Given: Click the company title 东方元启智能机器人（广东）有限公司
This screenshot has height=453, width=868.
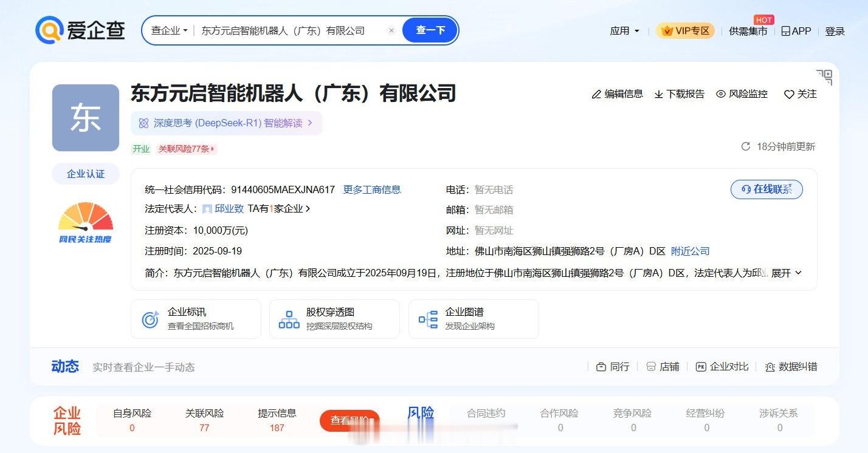Looking at the screenshot, I should [x=294, y=94].
